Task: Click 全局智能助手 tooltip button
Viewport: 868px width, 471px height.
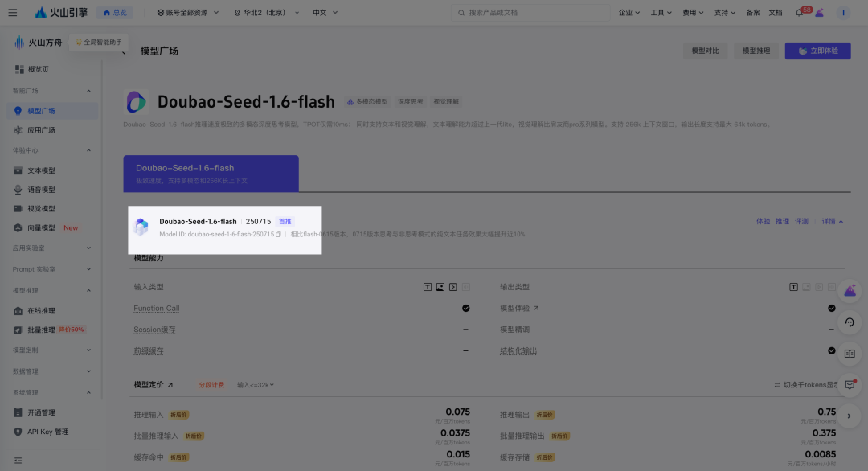Action: click(x=99, y=42)
